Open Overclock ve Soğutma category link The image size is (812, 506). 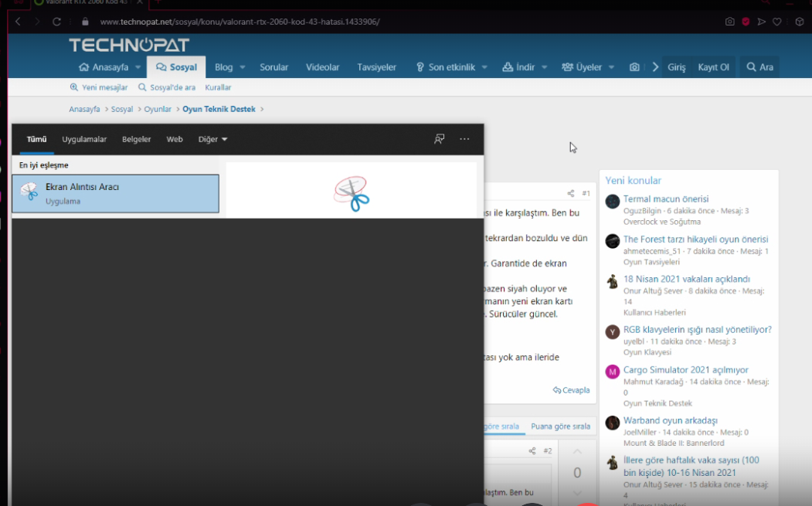click(x=662, y=222)
